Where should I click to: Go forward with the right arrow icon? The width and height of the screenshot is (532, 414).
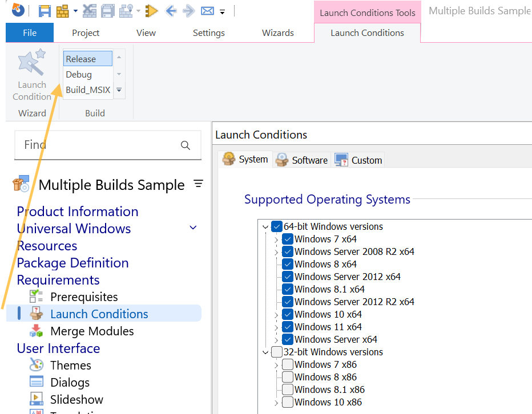188,11
